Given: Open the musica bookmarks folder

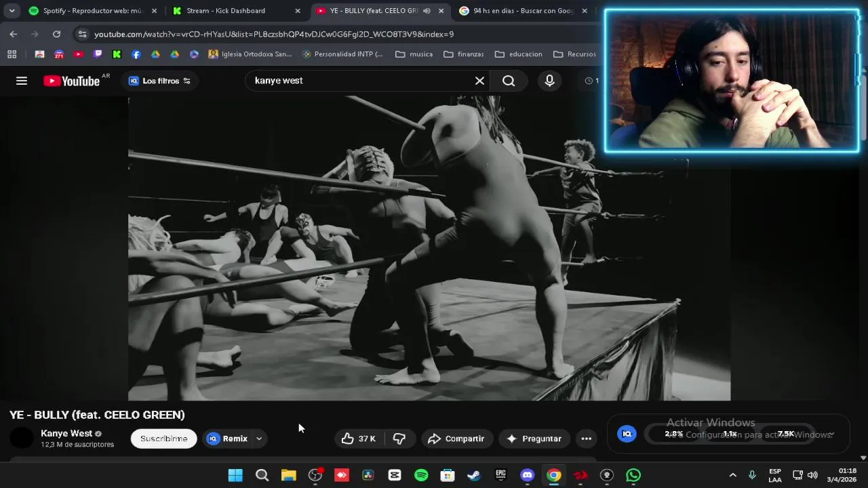Looking at the screenshot, I should (x=414, y=54).
